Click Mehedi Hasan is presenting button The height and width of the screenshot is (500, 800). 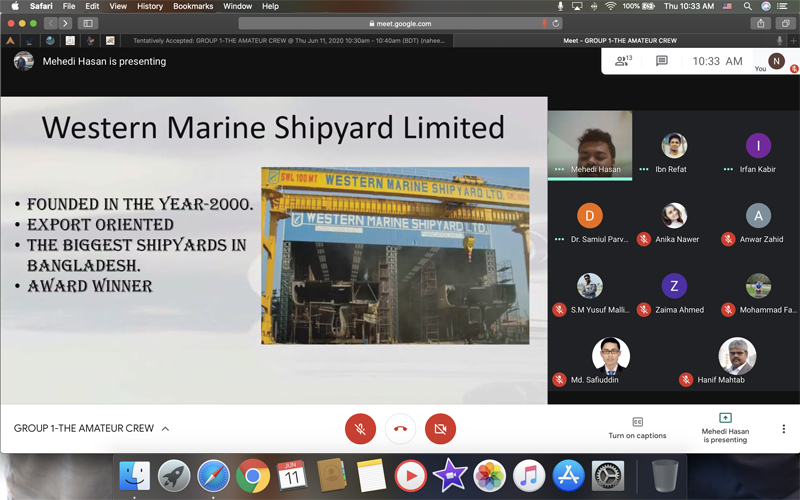[725, 428]
